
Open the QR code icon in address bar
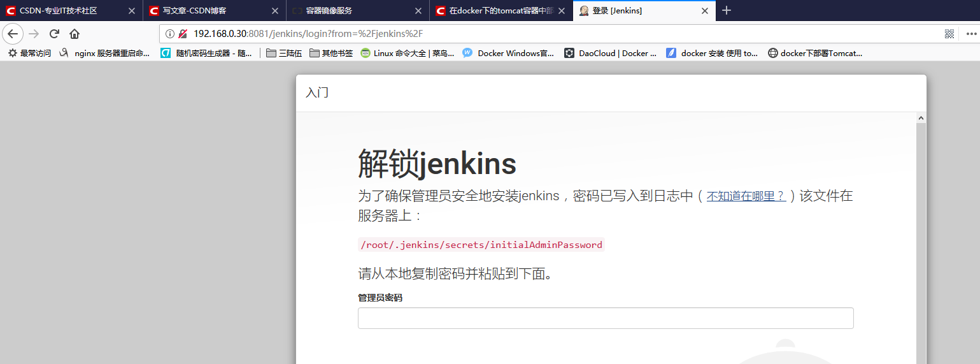[949, 34]
